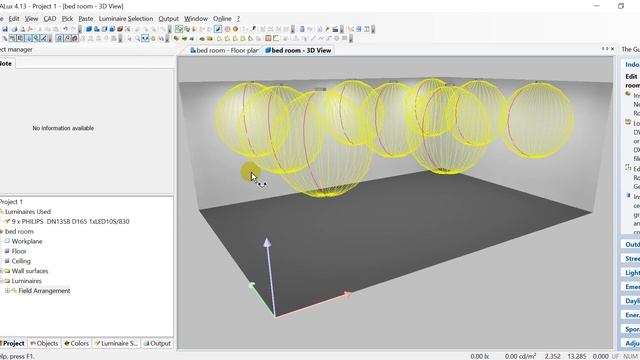
Task: Click the blue cube 3D view icon
Action: [89, 29]
